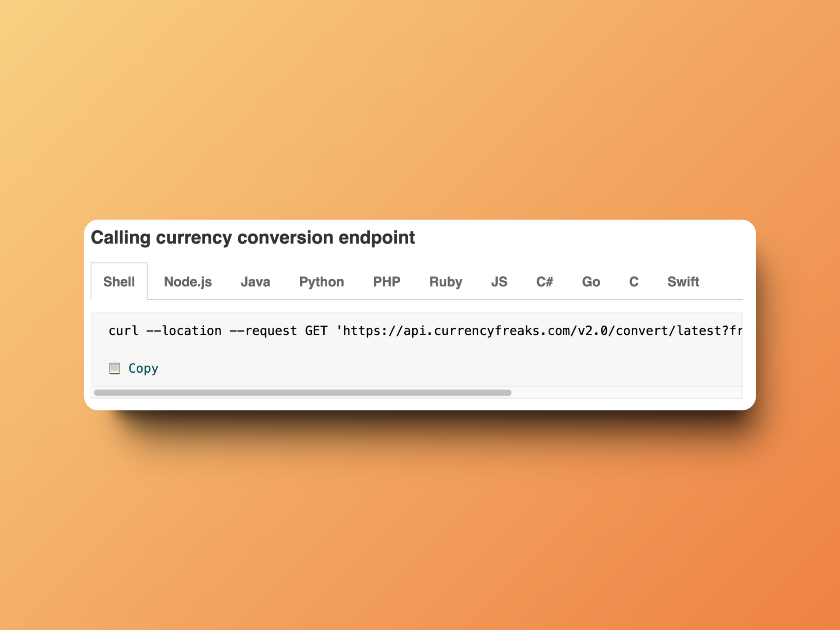Image resolution: width=840 pixels, height=630 pixels.
Task: Select the PHP tab
Action: click(385, 281)
